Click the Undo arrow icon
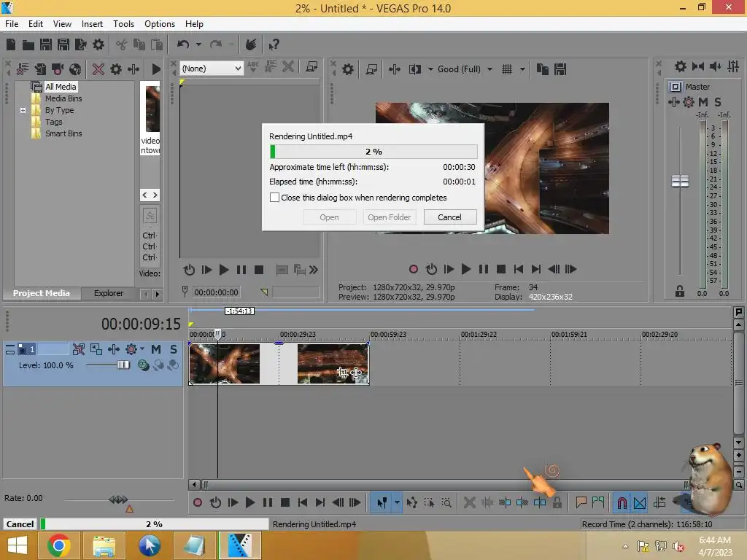Screen dimensions: 747x560 pos(183,44)
